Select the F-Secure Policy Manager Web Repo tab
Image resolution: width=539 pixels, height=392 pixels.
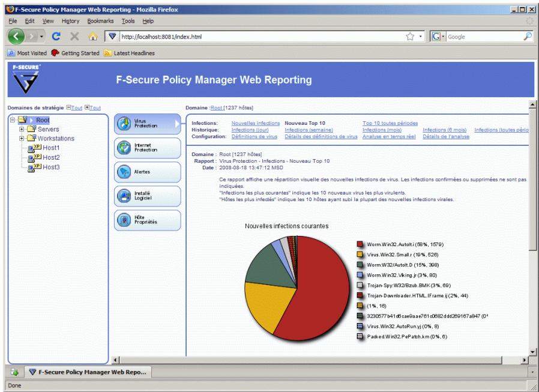(x=88, y=372)
